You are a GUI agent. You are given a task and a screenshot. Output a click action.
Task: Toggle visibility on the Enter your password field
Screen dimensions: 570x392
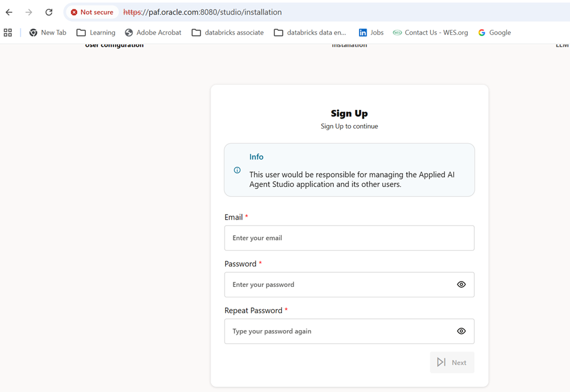(461, 285)
